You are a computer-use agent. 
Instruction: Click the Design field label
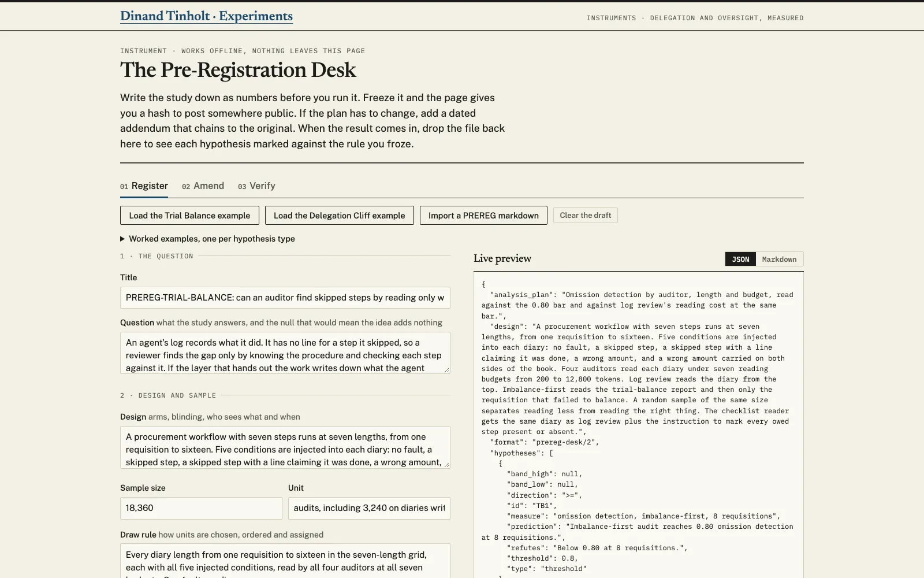click(133, 417)
